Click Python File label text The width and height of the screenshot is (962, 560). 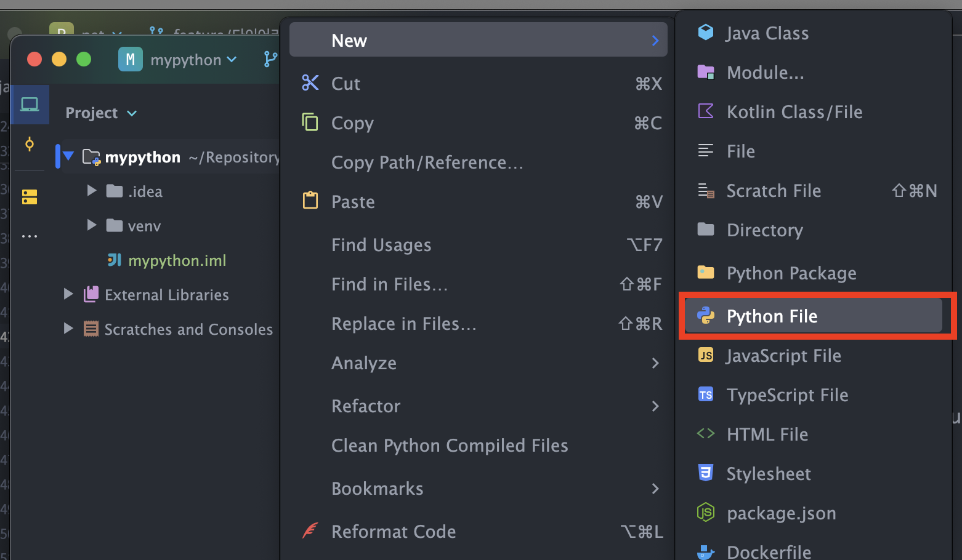[772, 316]
